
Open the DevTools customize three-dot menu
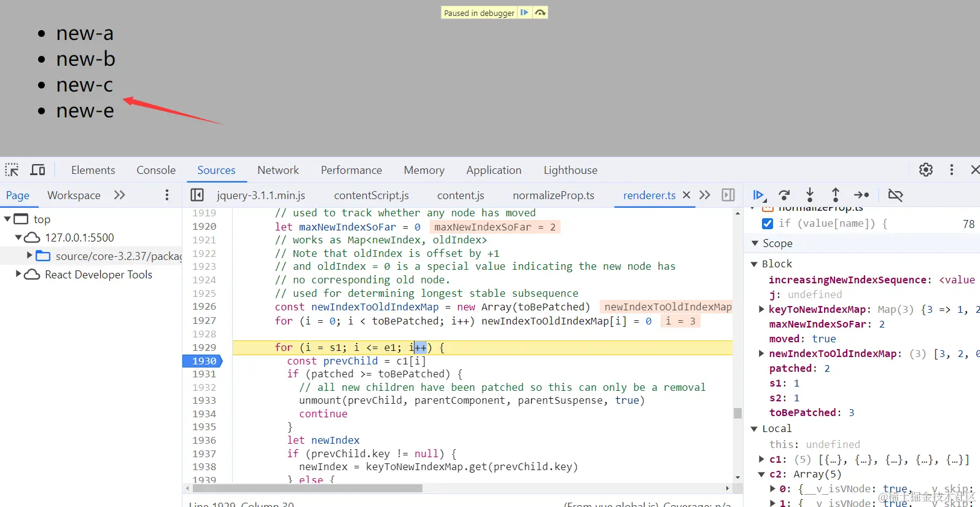952,170
